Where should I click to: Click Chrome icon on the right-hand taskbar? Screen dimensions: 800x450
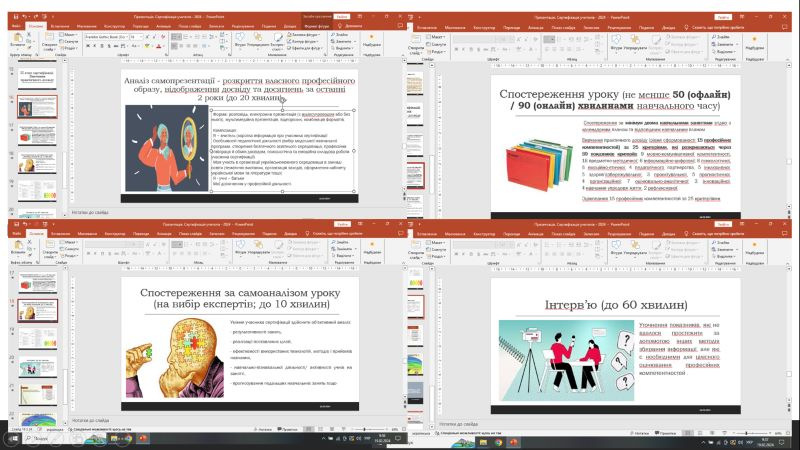click(498, 442)
